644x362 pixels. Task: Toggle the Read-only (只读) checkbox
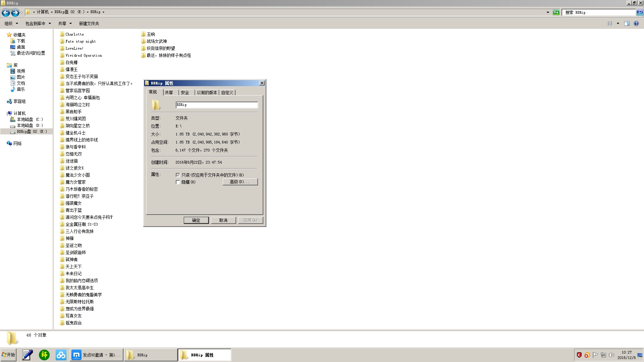click(178, 175)
